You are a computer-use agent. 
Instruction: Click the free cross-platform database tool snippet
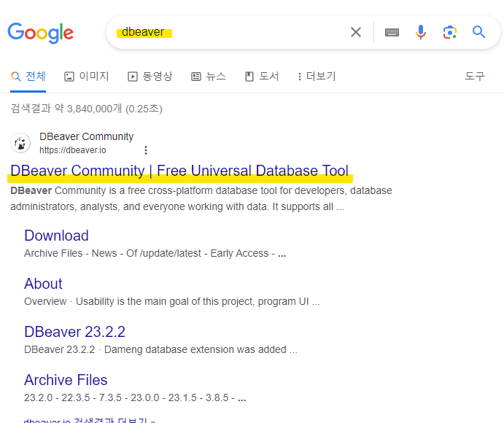201,198
